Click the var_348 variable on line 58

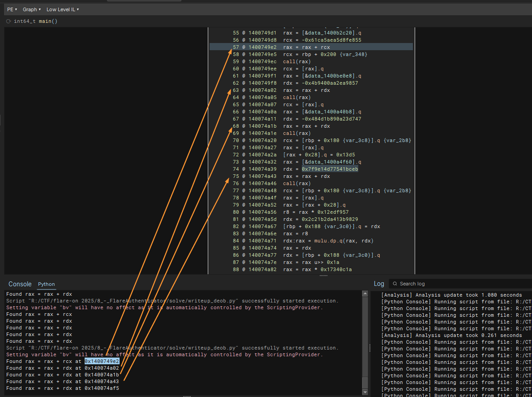354,54
